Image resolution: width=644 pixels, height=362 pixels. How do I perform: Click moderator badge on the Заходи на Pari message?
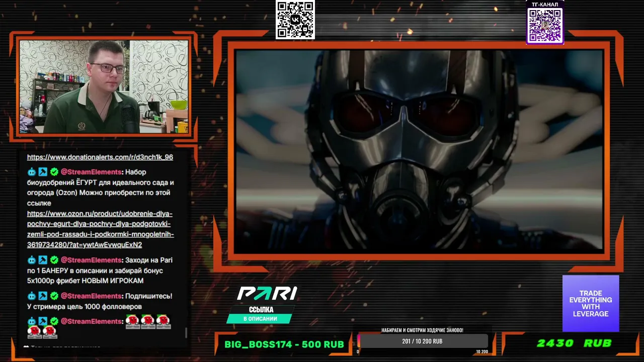[x=43, y=260]
